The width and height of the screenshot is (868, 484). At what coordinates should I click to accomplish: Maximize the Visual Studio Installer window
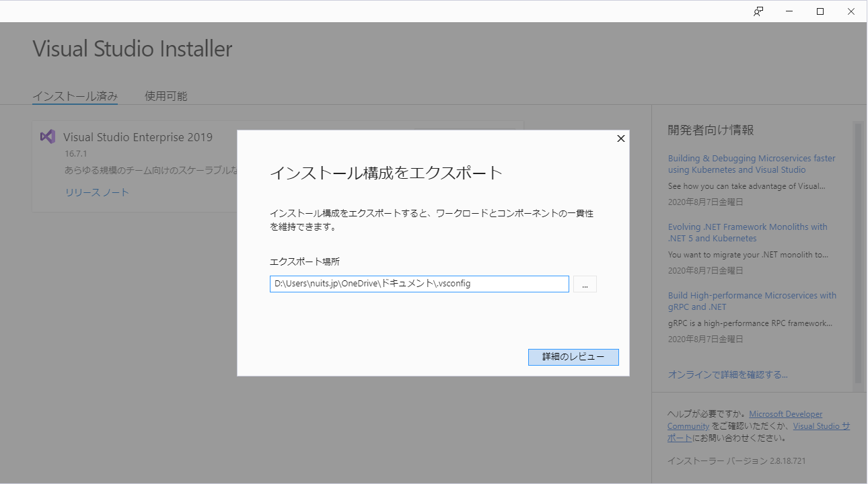click(820, 11)
